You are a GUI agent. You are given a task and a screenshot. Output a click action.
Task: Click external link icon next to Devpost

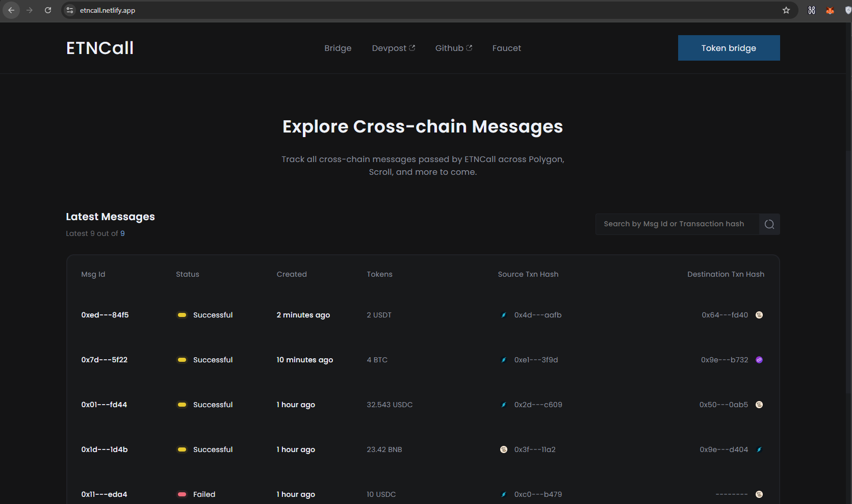(412, 48)
